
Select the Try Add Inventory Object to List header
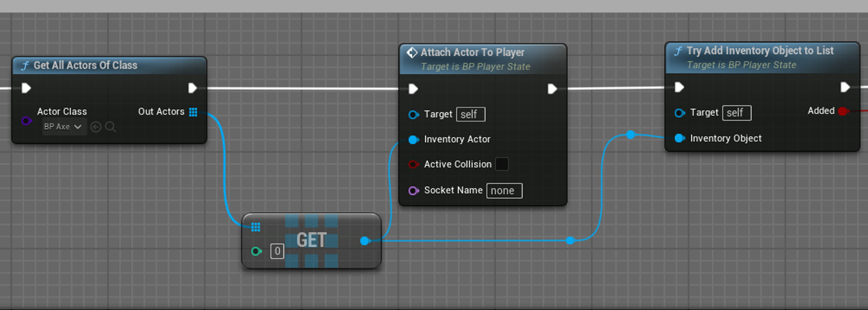click(x=759, y=51)
